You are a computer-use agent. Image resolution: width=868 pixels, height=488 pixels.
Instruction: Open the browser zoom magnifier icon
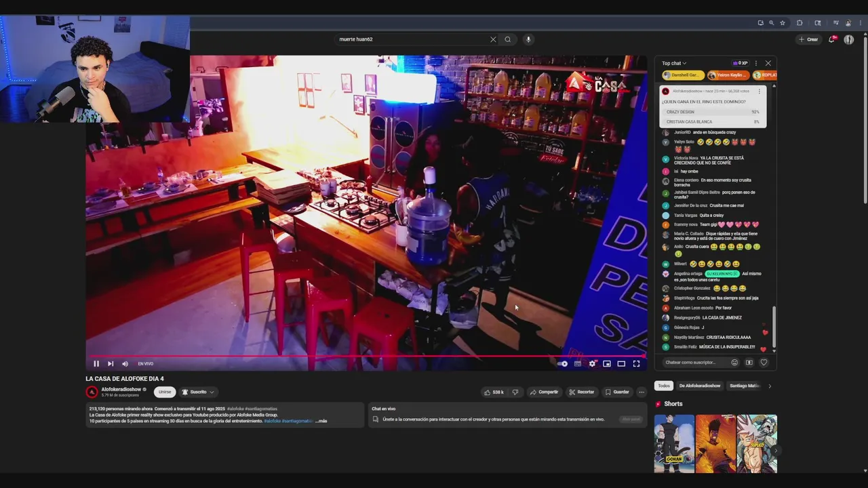[x=771, y=23]
